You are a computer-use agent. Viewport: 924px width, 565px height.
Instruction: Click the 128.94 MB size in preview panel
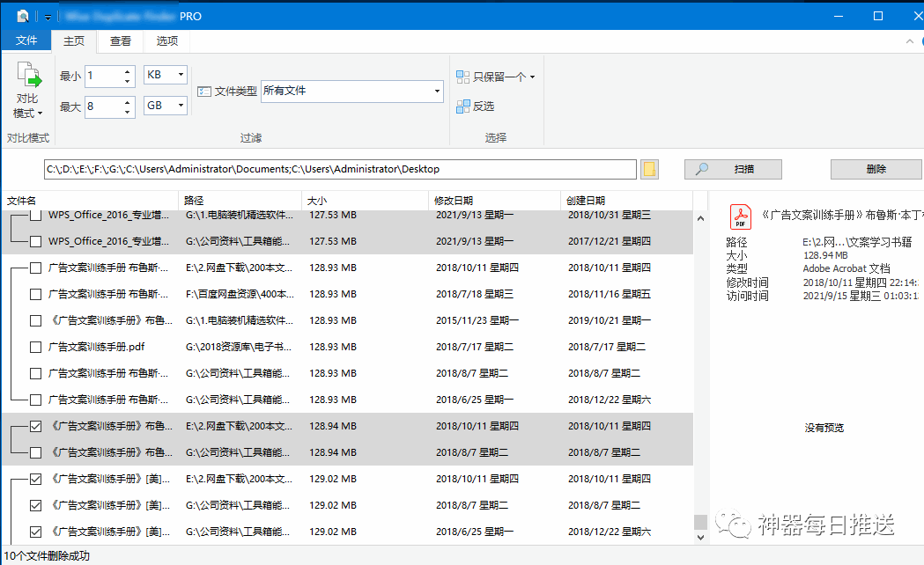pyautogui.click(x=825, y=255)
